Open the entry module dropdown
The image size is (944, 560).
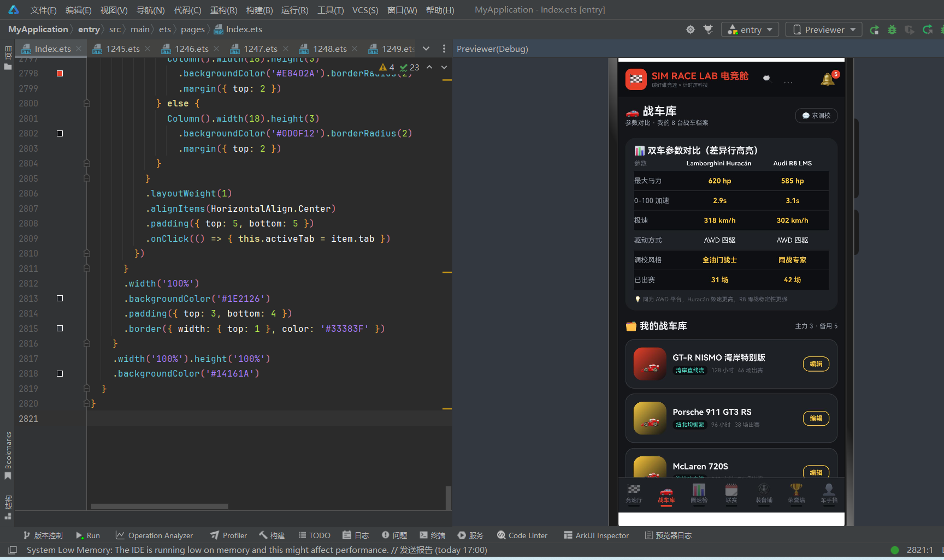[750, 29]
